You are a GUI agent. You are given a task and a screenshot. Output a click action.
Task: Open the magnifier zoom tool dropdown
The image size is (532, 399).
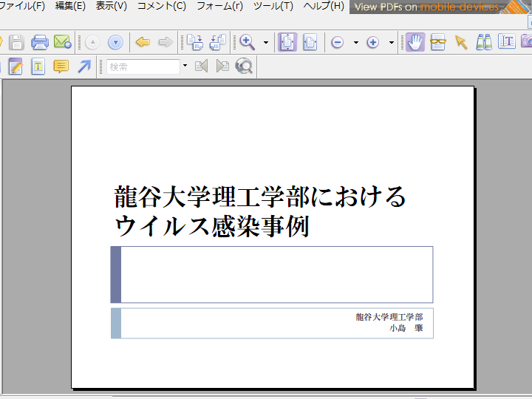(265, 42)
